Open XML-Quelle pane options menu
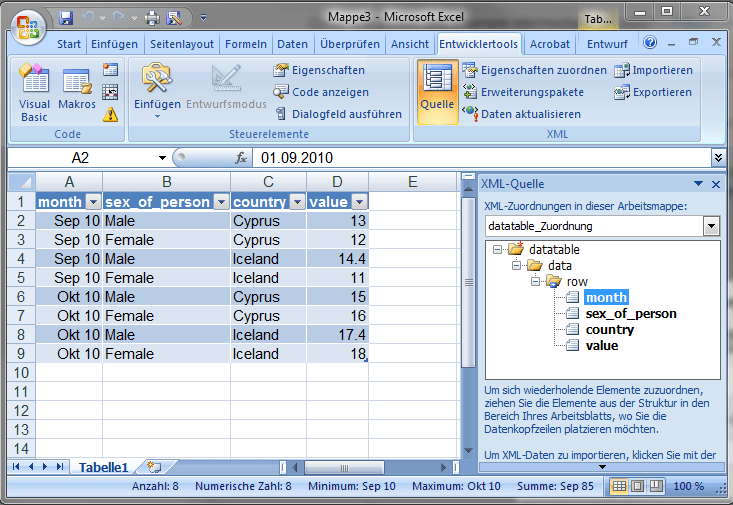This screenshot has width=733, height=505. pos(698,184)
